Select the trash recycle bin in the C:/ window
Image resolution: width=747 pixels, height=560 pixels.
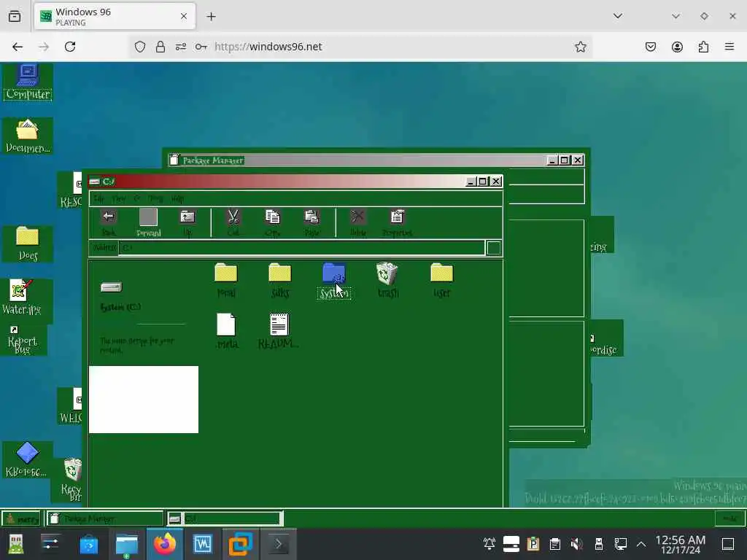point(387,281)
